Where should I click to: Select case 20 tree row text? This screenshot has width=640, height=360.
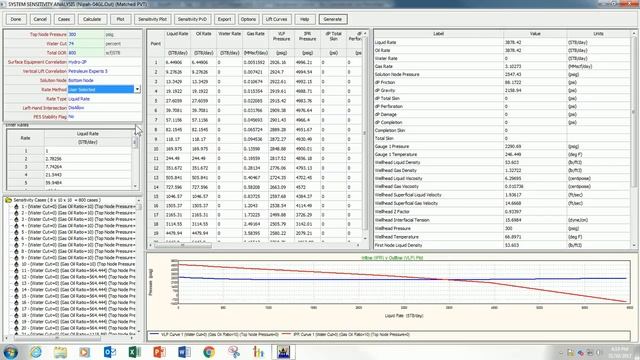tap(78, 328)
